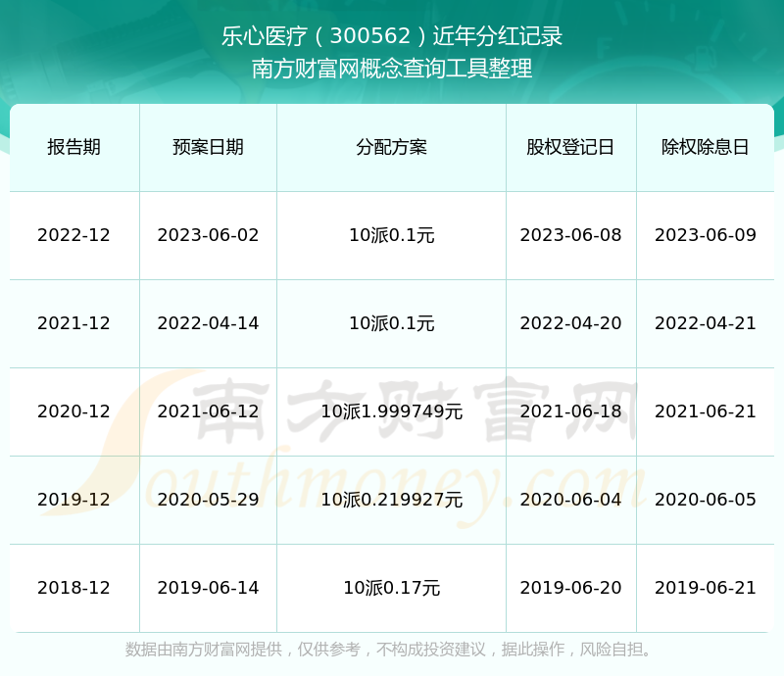The height and width of the screenshot is (676, 784).
Task: Select record date 2021-06-18
Action: (x=570, y=411)
